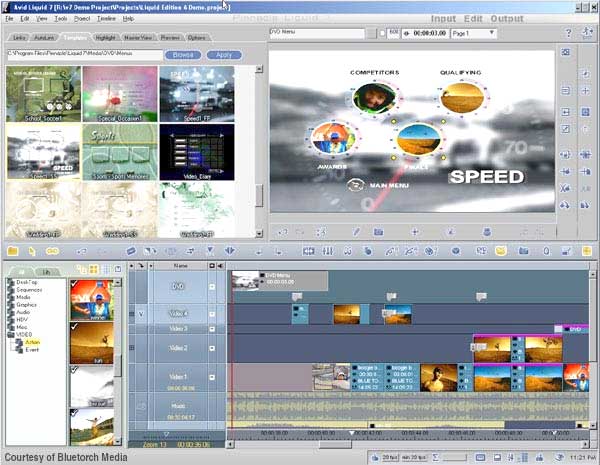Switch to the AutoLink tab
The width and height of the screenshot is (600, 465).
44,38
